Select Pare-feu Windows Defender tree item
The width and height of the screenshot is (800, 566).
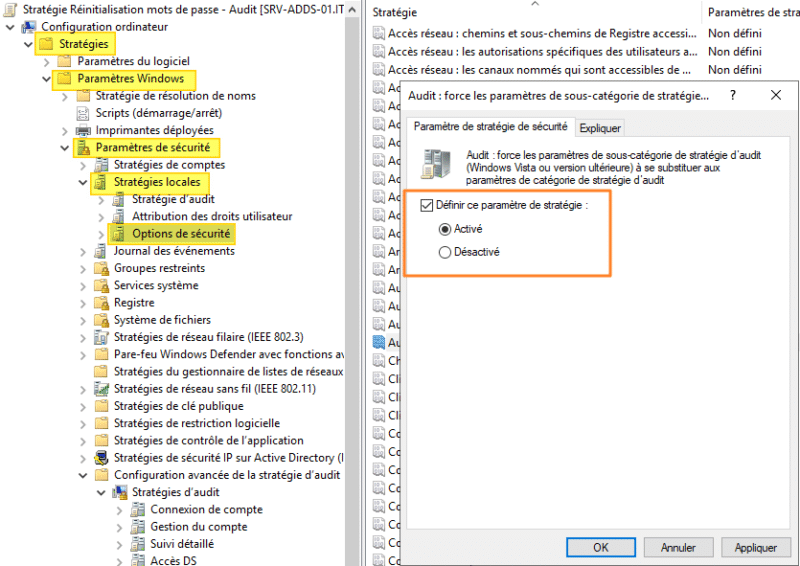coord(229,355)
